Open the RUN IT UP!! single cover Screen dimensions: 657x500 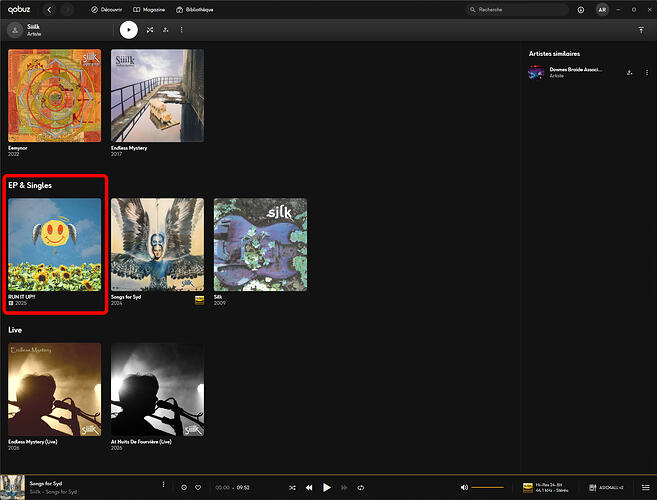click(x=54, y=244)
